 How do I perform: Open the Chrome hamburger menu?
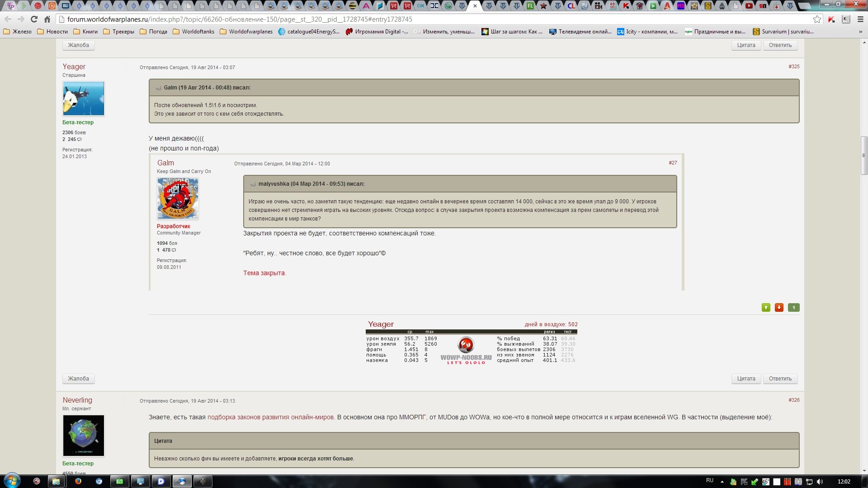pos(860,19)
